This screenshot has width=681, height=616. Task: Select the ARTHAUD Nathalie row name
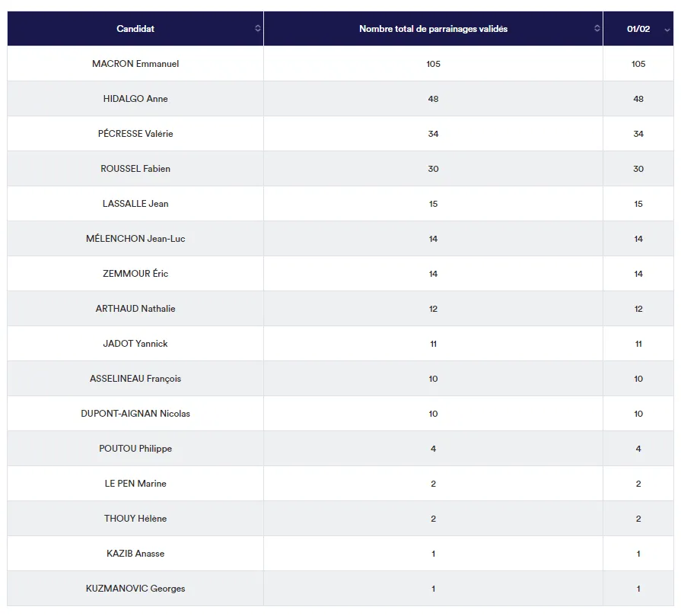click(135, 309)
